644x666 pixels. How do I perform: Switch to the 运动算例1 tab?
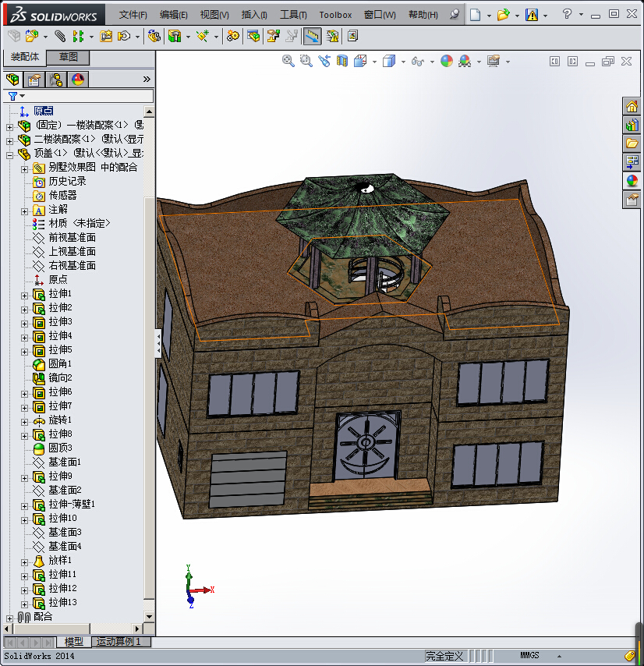click(x=119, y=642)
